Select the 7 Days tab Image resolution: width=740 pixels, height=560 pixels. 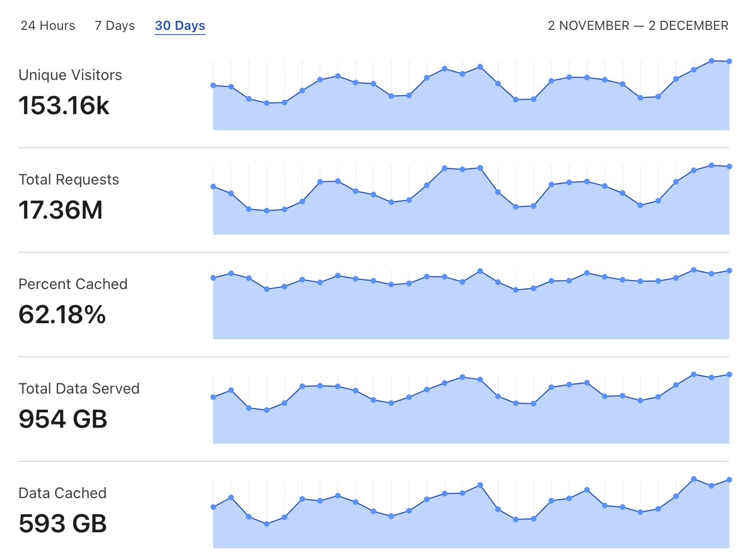tap(115, 26)
